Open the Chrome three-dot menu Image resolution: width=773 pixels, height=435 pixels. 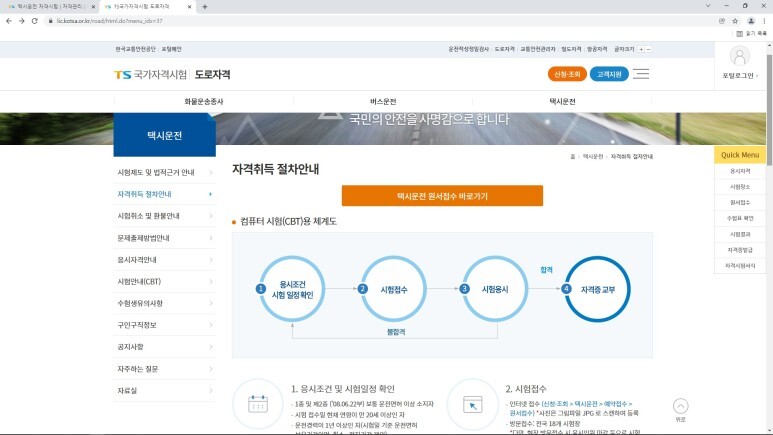point(764,21)
